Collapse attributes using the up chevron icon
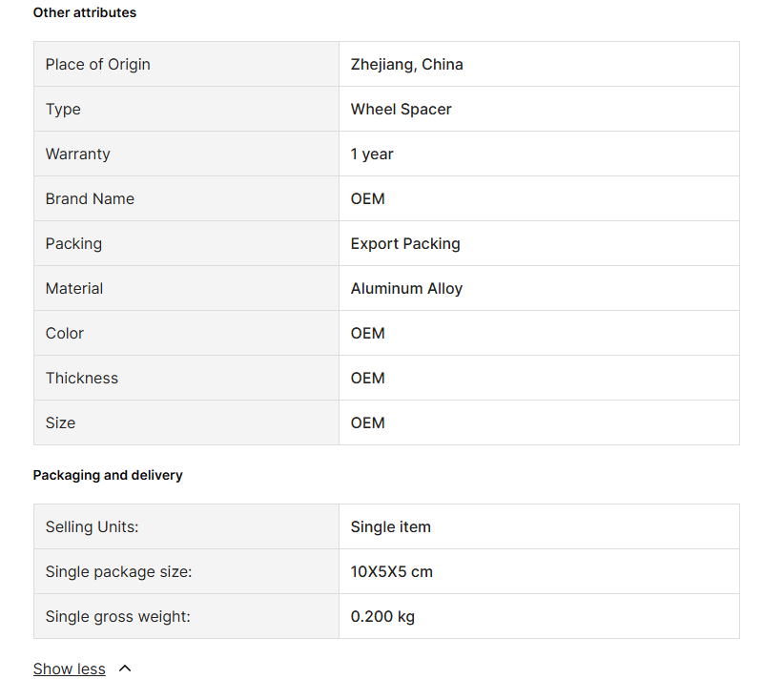Image resolution: width=783 pixels, height=700 pixels. coord(125,669)
